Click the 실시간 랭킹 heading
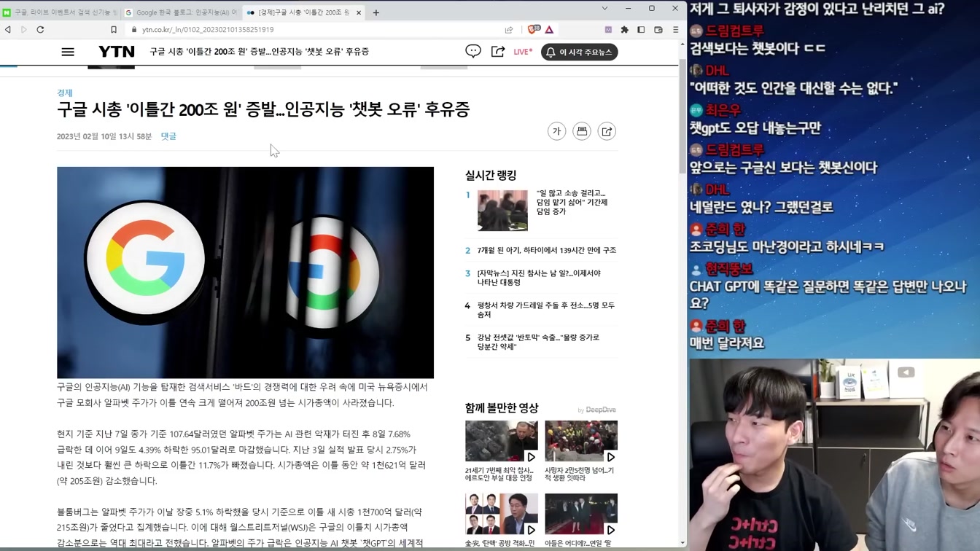980x551 pixels. 491,175
